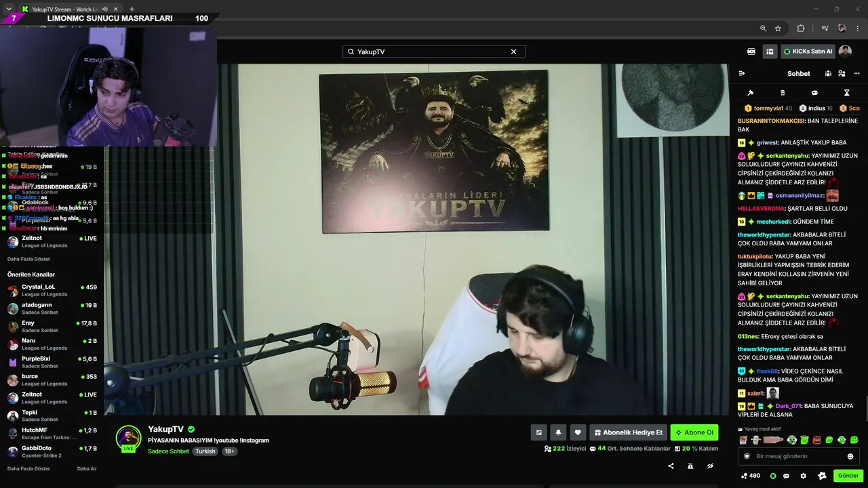Image resolution: width=868 pixels, height=488 pixels.
Task: Open the profile avatar menu
Action: 845,52
